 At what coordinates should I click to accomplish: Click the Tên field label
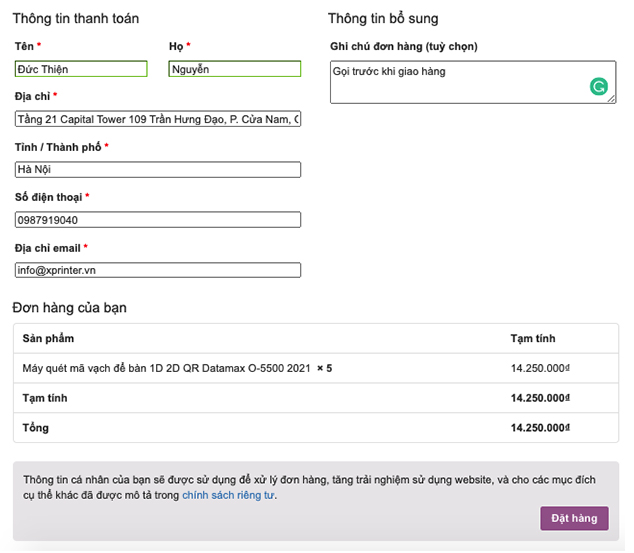(x=24, y=46)
